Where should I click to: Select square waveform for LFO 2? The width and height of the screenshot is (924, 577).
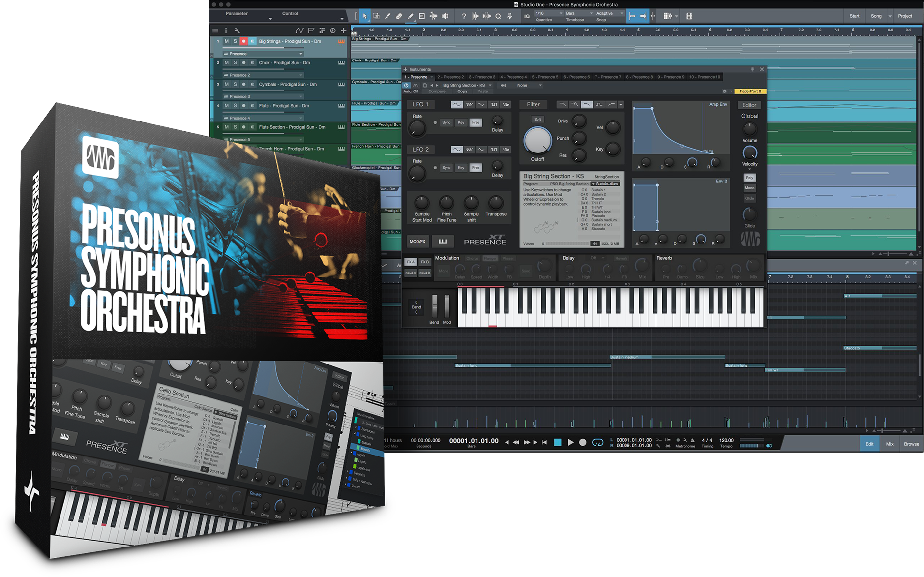(494, 149)
